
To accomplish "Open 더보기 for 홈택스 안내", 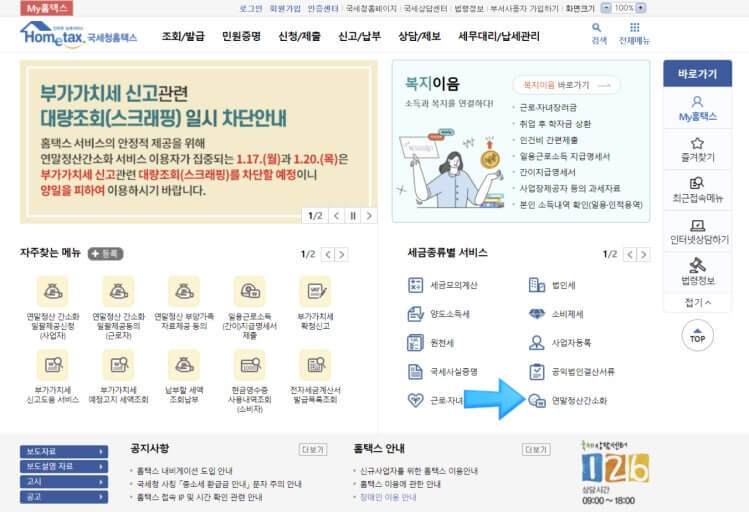I will tap(536, 449).
